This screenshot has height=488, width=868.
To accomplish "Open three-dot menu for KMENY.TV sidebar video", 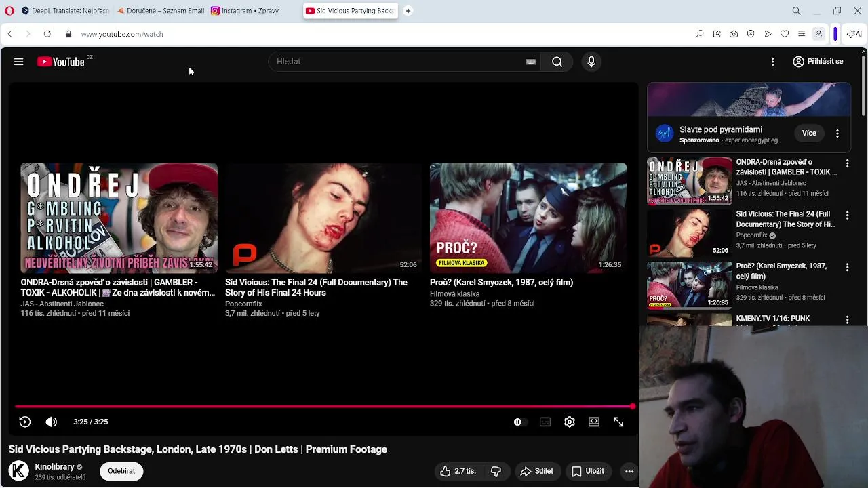I will coord(847,319).
